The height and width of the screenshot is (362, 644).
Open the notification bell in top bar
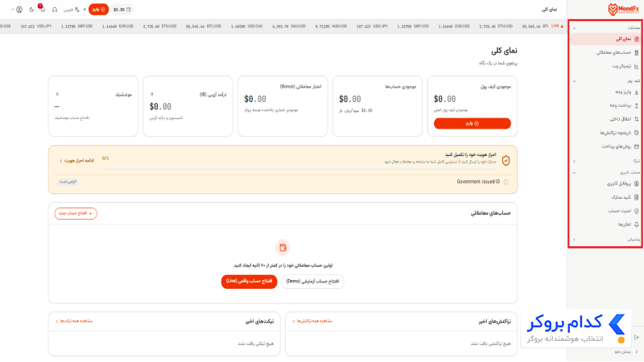point(43,9)
